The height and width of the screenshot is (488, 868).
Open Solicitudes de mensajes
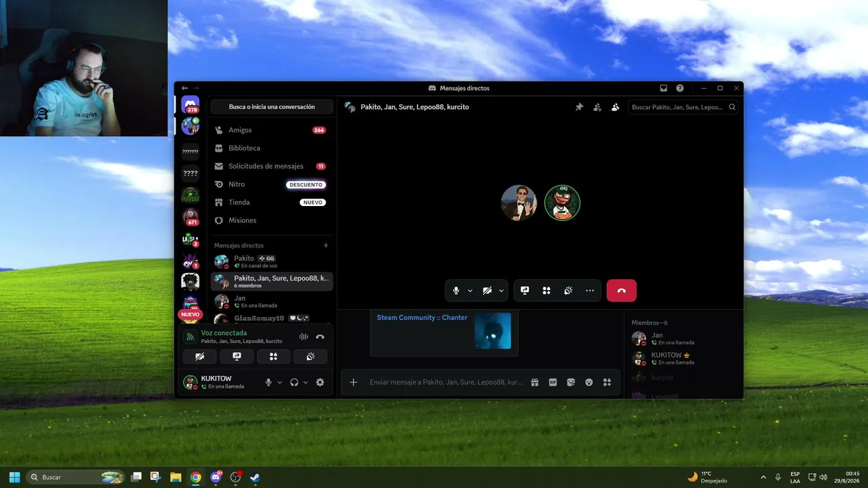(271, 166)
